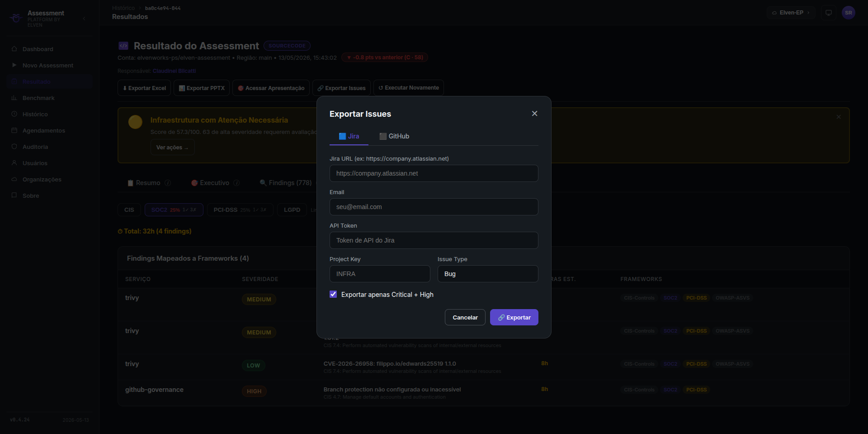Select the PCI-DSS framework filter
The image size is (868, 434).
[x=240, y=210]
